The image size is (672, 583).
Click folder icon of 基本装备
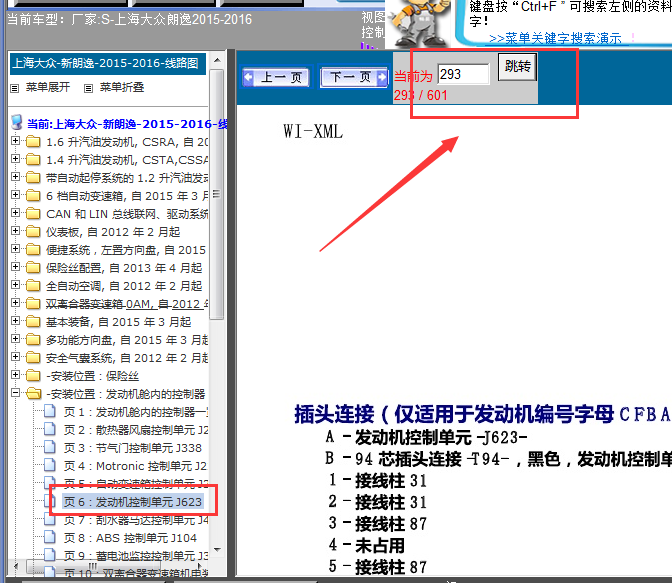click(33, 322)
